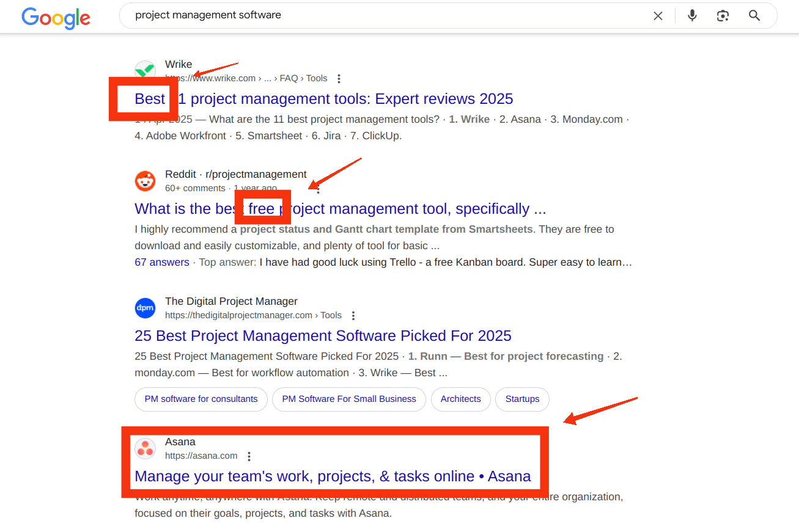The height and width of the screenshot is (532, 799).
Task: Open search by image camera icon
Action: click(x=723, y=16)
